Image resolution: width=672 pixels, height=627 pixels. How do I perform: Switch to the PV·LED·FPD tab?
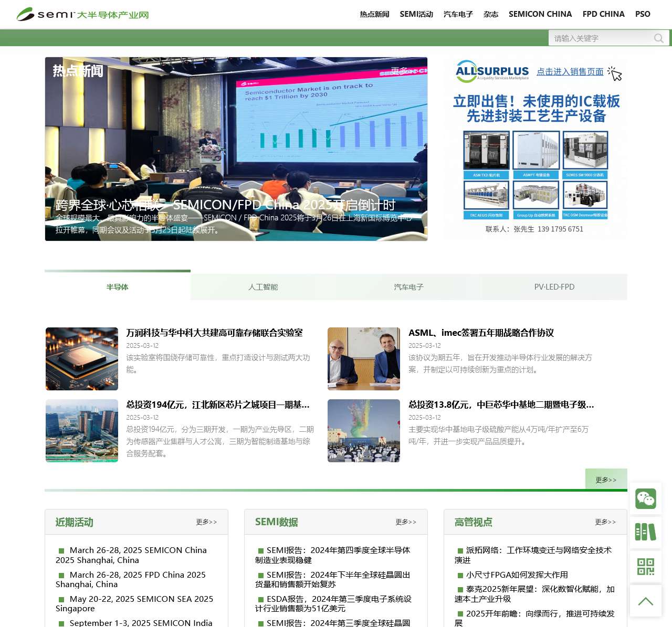[x=554, y=286]
